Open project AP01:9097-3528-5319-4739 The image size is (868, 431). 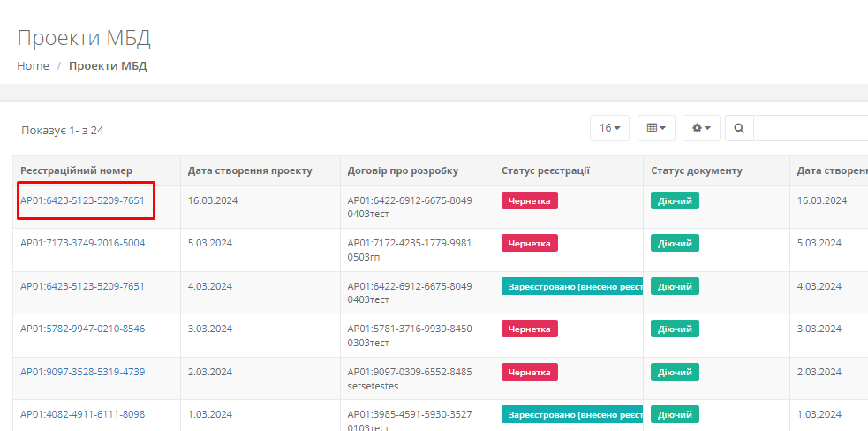(x=82, y=372)
